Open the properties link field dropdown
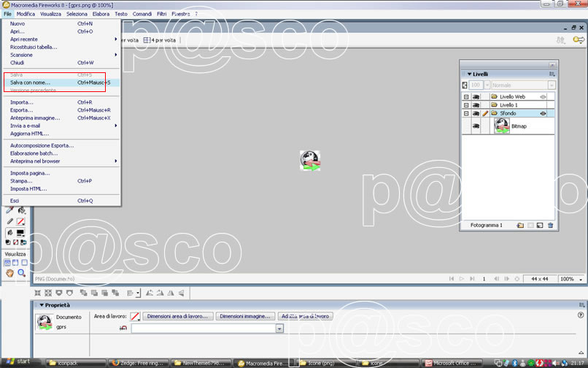The height and width of the screenshot is (368, 588). point(279,329)
